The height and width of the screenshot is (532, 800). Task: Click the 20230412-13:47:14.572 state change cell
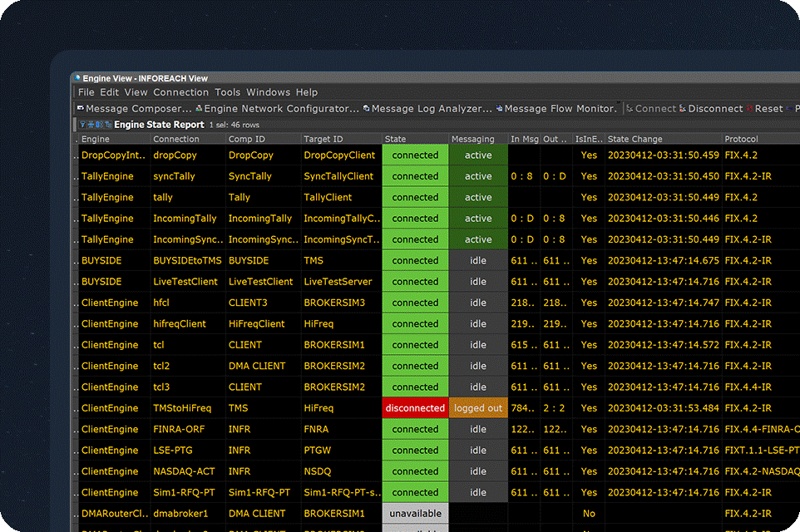tap(664, 345)
